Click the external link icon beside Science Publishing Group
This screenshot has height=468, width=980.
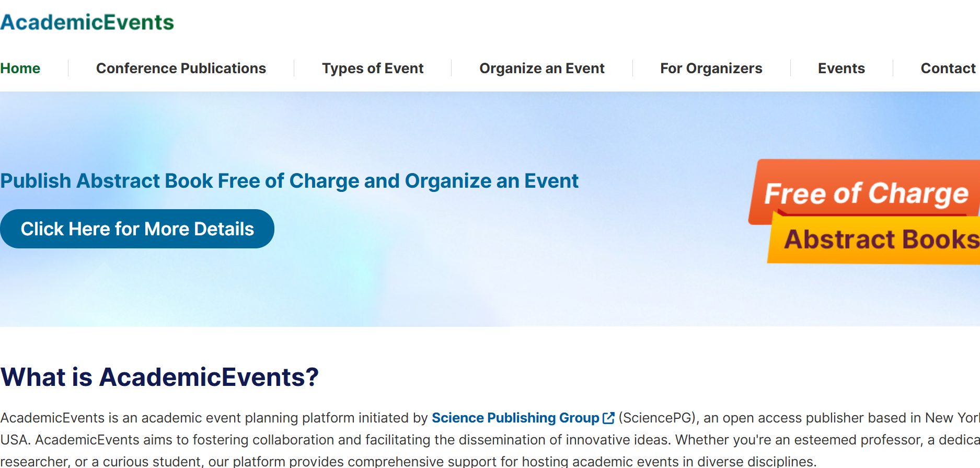[x=608, y=418]
